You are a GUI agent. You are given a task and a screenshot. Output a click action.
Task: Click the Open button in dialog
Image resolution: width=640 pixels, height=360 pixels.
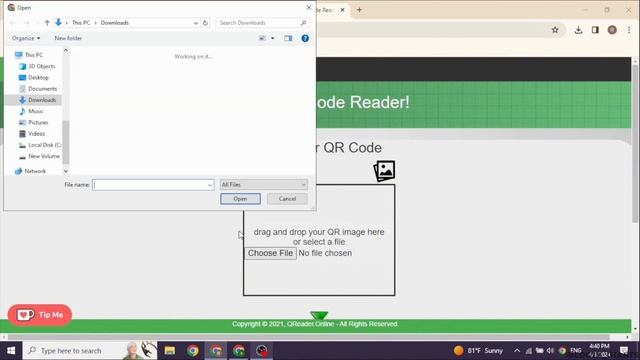click(x=240, y=199)
